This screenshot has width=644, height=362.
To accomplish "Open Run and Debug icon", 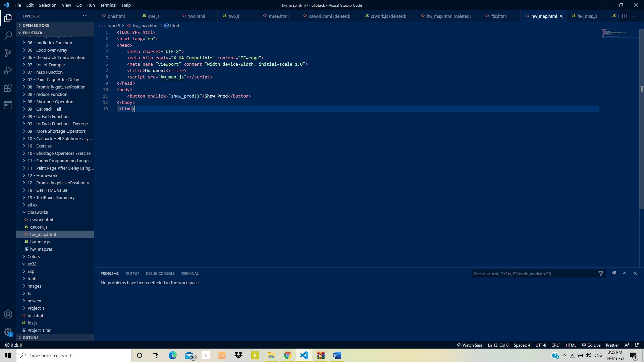I will pyautogui.click(x=8, y=70).
